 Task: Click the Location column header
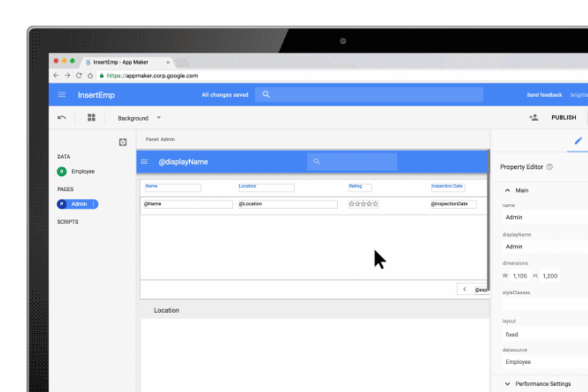click(266, 187)
